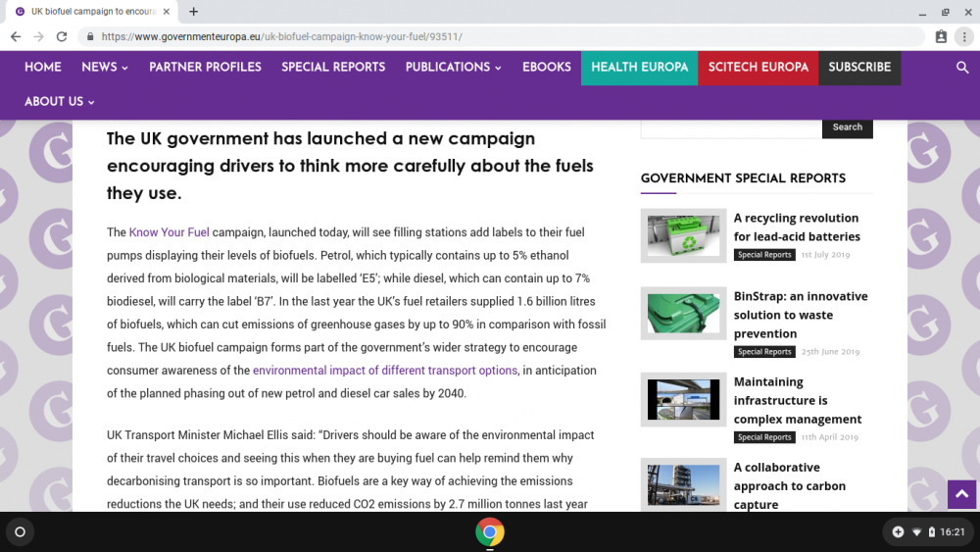This screenshot has height=552, width=980.
Task: Open notifications plus icon in tray
Action: [898, 532]
